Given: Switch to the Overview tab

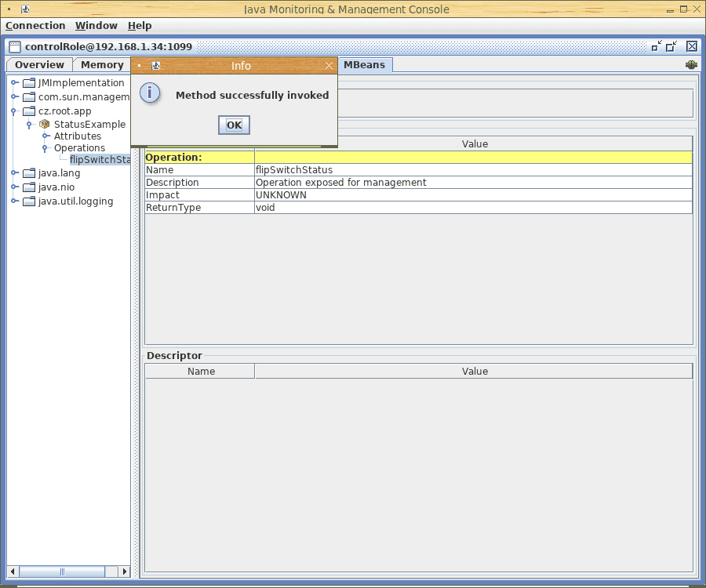Looking at the screenshot, I should pyautogui.click(x=39, y=65).
